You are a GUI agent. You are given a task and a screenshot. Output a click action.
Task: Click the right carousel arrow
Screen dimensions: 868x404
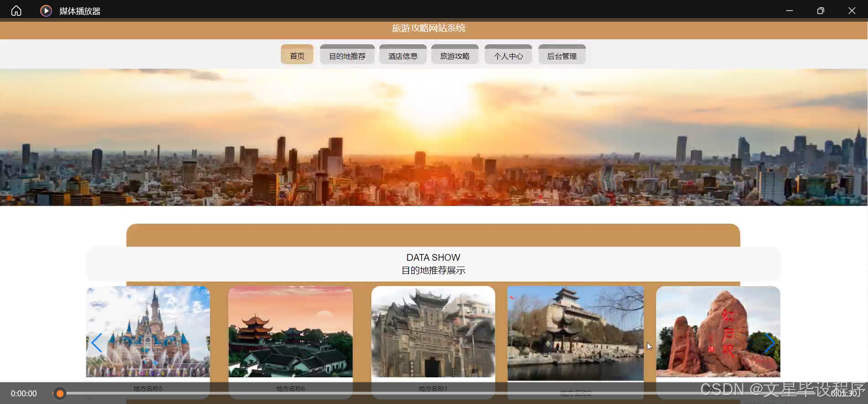click(x=769, y=343)
